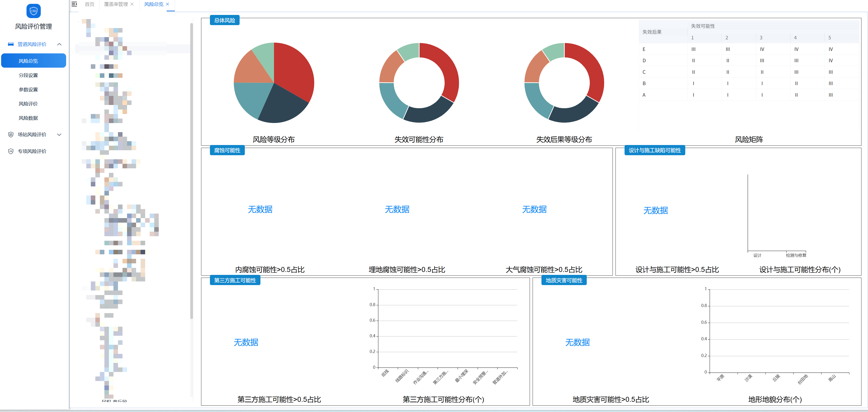Close the 覆盖率管理 tab
The width and height of the screenshot is (868, 412).
tap(132, 4)
